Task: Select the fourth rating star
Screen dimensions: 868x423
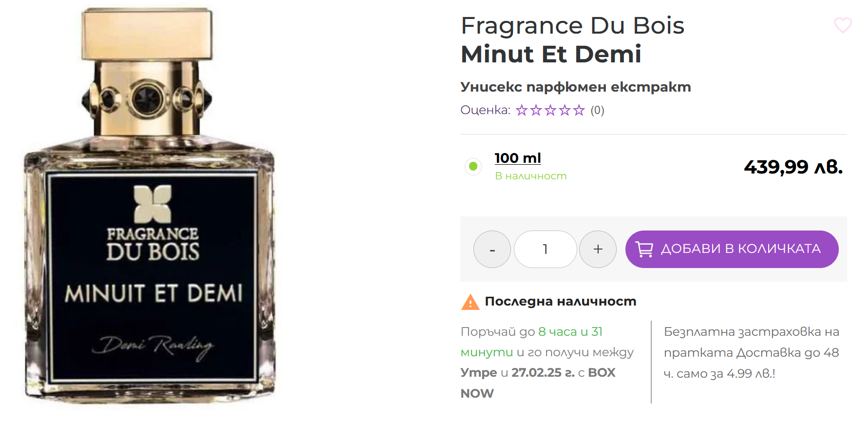Action: (565, 111)
